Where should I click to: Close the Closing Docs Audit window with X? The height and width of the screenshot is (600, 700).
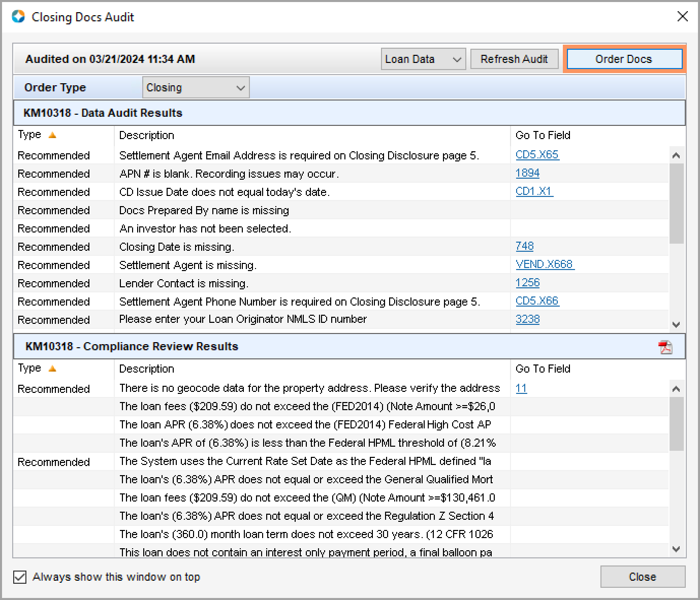(x=683, y=17)
